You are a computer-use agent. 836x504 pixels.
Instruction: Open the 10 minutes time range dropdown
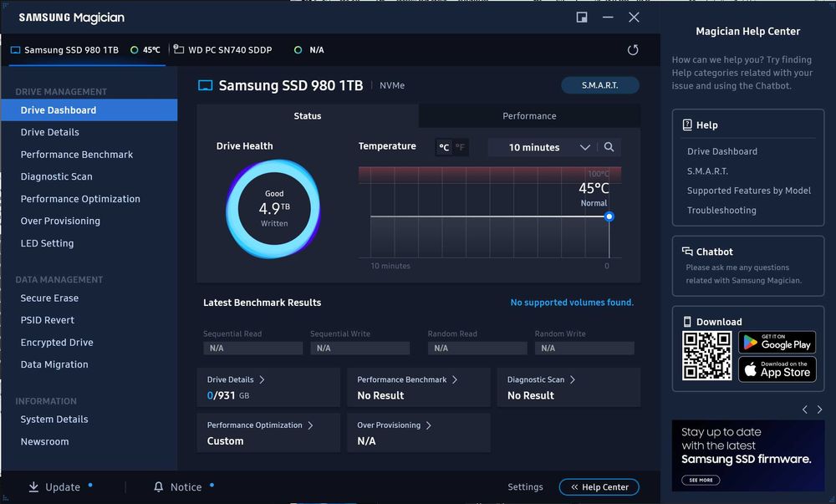543,148
